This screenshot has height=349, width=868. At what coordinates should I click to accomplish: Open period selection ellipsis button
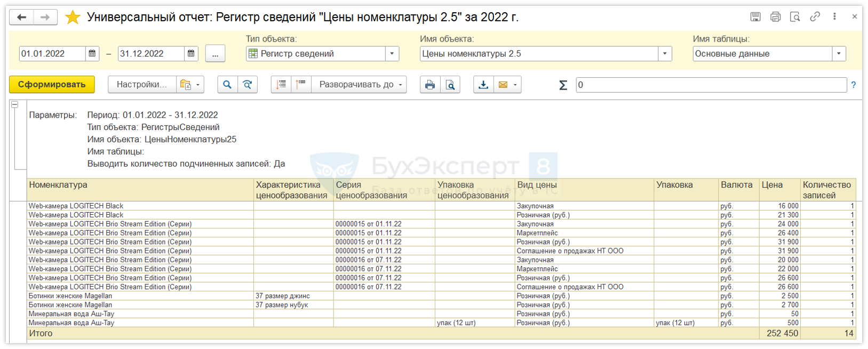click(215, 54)
